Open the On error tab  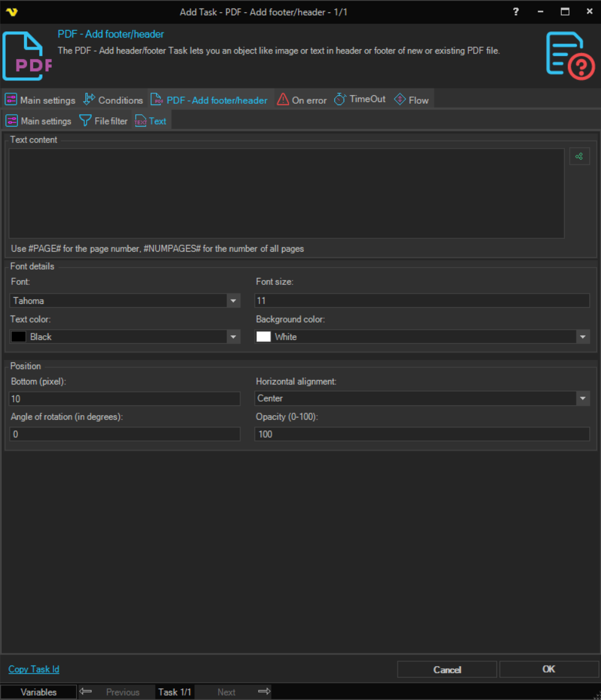coord(302,100)
